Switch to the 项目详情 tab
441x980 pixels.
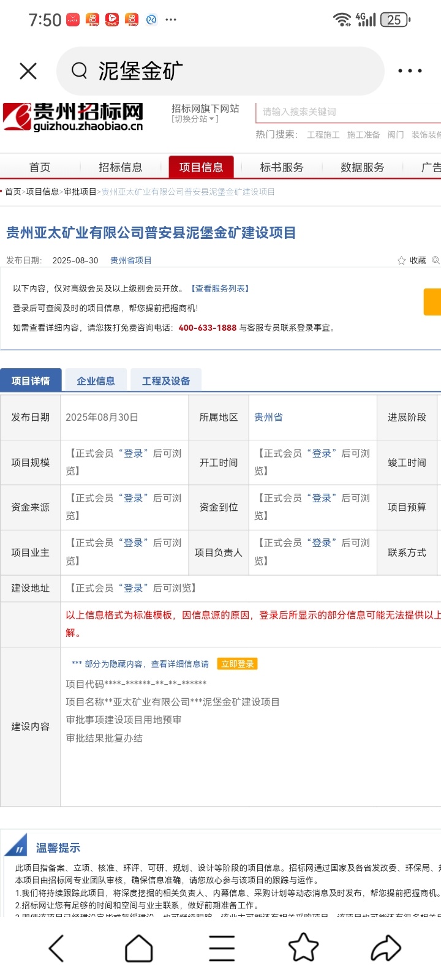click(x=31, y=380)
